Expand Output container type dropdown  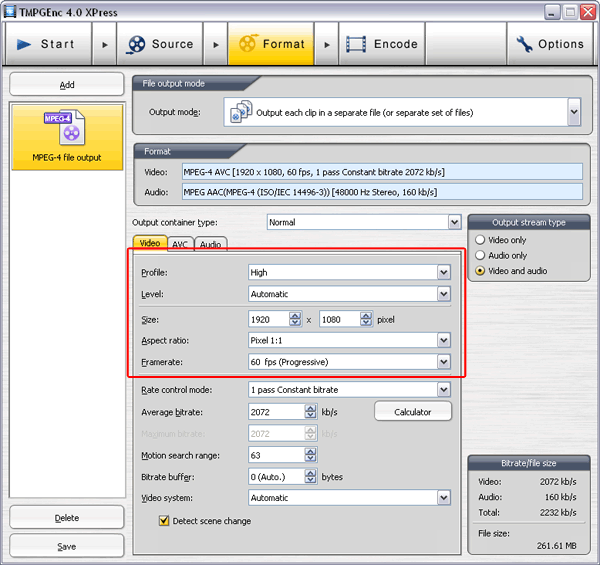(x=453, y=222)
